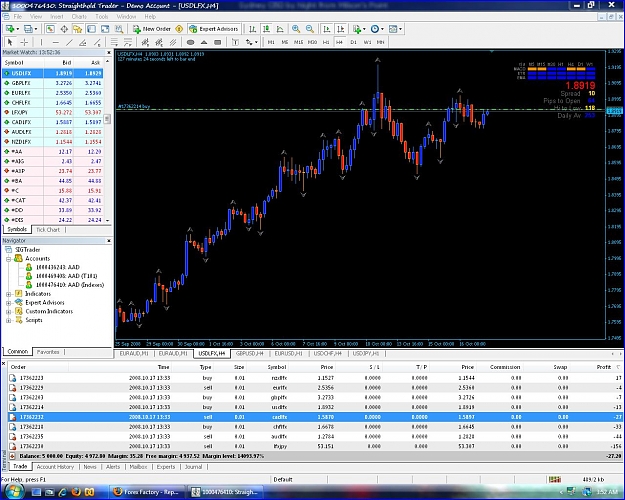Screen dimensions: 625x500
Task: Select GBPLFX row in Market Watch
Action: pyautogui.click(x=53, y=83)
